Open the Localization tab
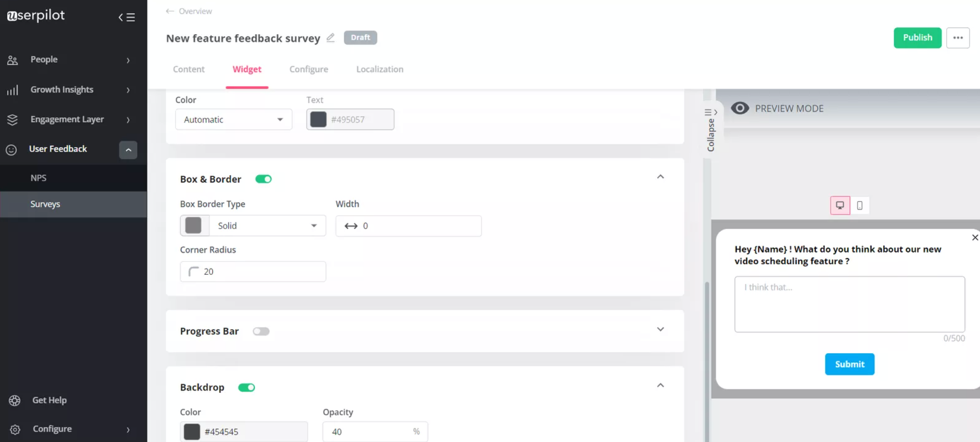 tap(380, 69)
